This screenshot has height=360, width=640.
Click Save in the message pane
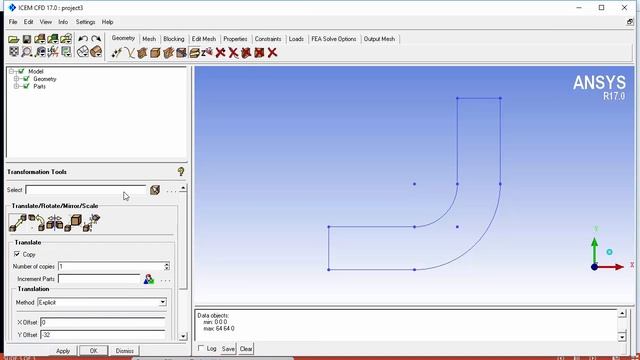pos(228,349)
